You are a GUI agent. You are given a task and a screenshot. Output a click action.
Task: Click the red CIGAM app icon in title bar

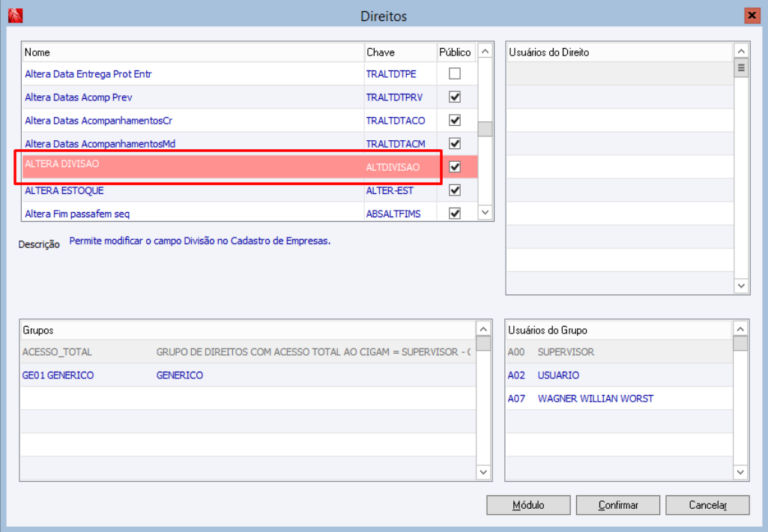pos(15,16)
